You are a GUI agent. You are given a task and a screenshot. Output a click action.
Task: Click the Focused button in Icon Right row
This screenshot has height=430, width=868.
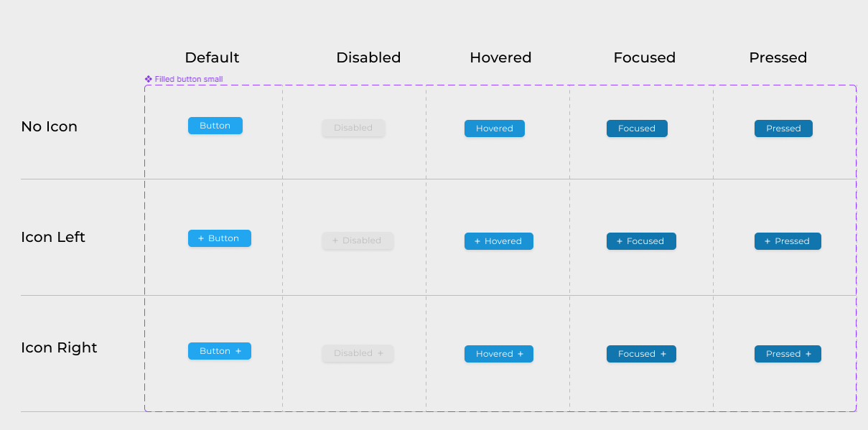[641, 354]
